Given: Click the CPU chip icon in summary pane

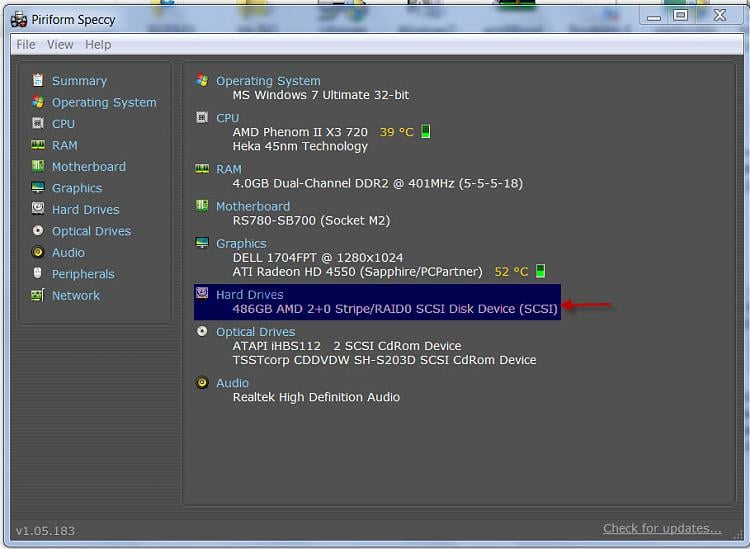Looking at the screenshot, I should 202,117.
